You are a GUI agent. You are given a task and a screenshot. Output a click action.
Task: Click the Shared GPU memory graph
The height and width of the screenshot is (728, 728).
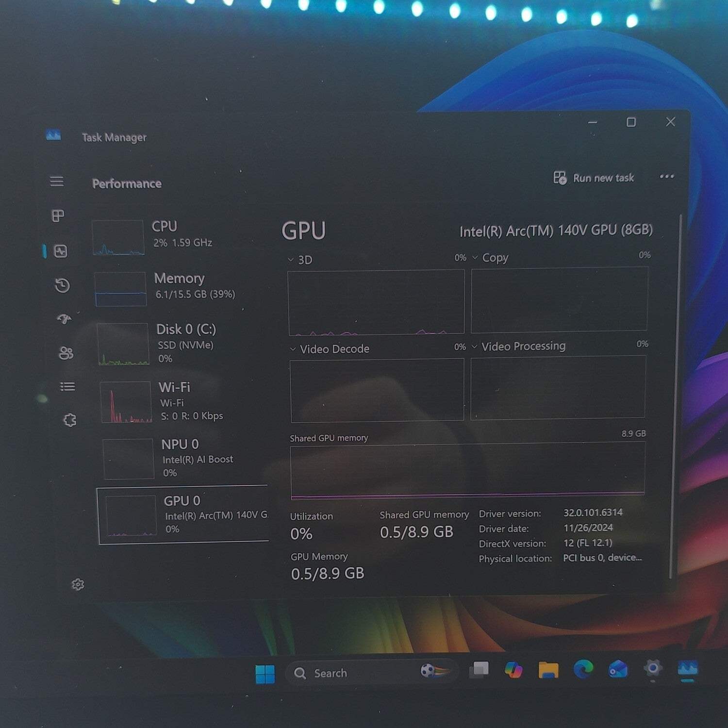[468, 471]
